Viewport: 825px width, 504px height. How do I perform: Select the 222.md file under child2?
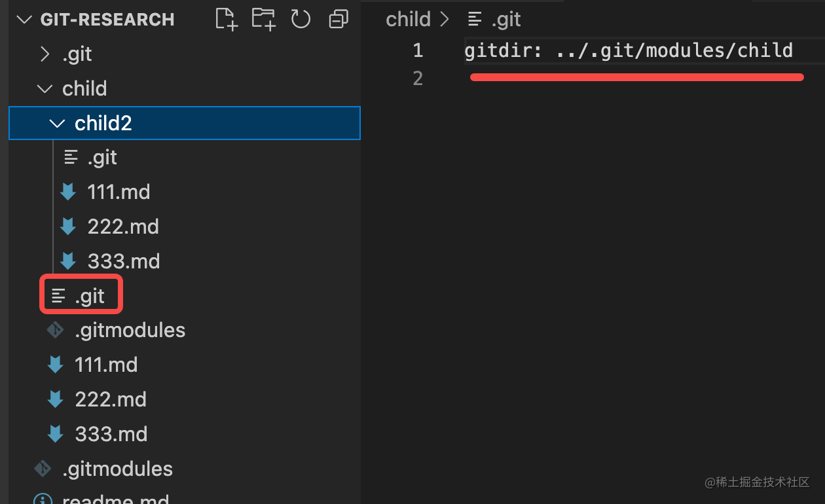coord(124,226)
